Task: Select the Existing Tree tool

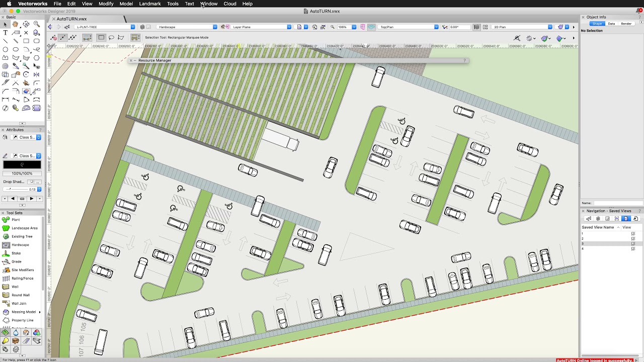Action: click(18, 236)
